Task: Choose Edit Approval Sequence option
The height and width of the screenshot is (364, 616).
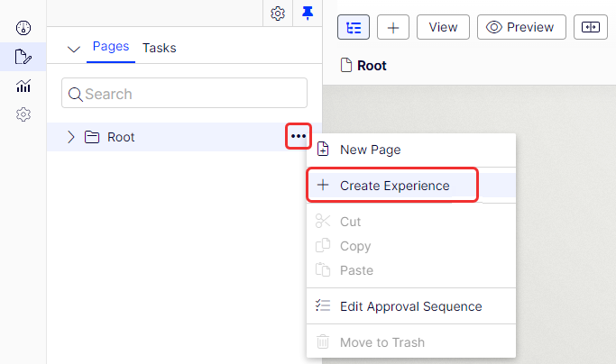Action: pyautogui.click(x=411, y=306)
